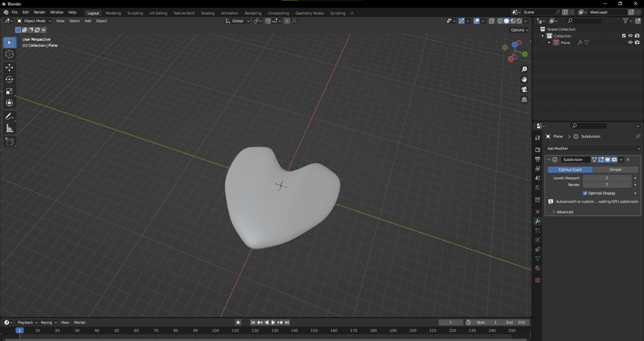Click the Levels Viewport value field
The image size is (644, 341).
click(607, 178)
